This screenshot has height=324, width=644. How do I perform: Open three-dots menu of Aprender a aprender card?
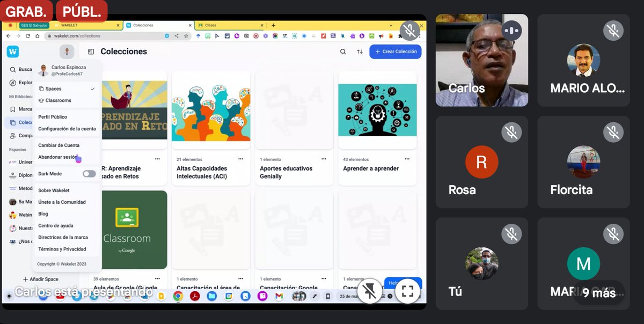407,159
